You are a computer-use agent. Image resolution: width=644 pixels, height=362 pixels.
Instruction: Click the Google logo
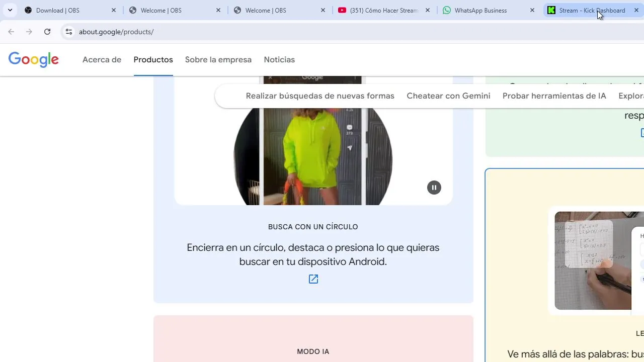(x=34, y=60)
